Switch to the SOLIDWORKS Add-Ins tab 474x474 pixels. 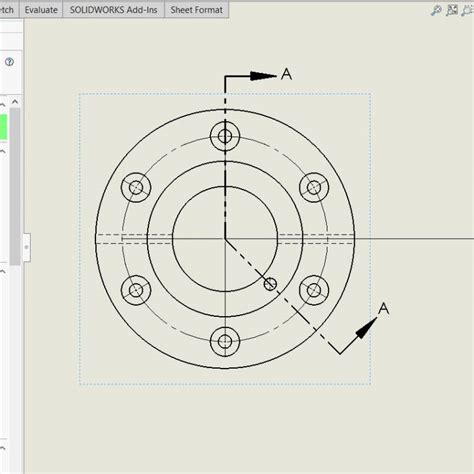[113, 10]
